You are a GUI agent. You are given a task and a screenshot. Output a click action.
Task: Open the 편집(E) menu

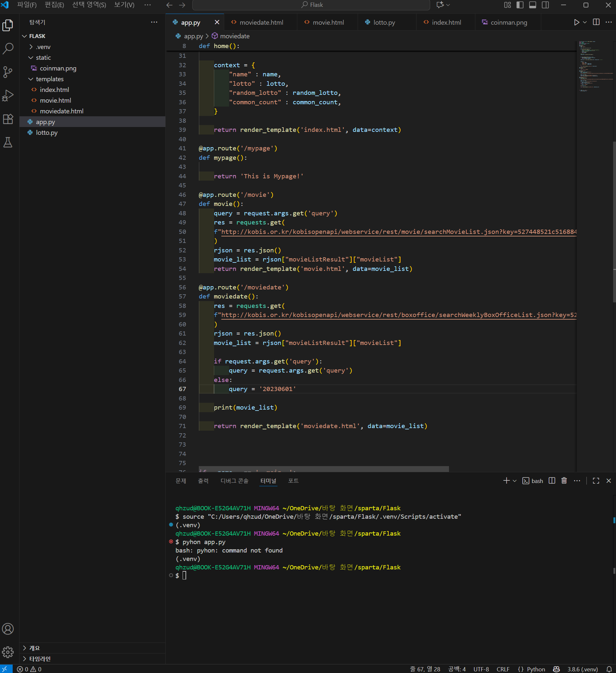[55, 5]
